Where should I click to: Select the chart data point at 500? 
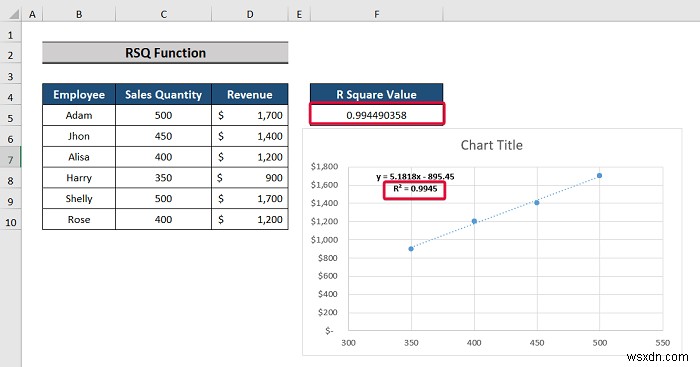(600, 175)
